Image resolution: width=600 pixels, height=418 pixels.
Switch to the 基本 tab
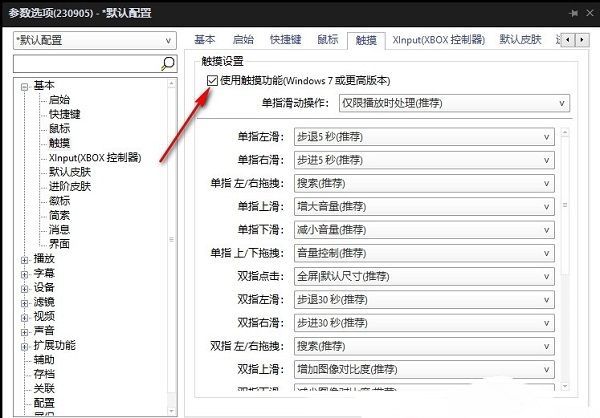pos(205,39)
